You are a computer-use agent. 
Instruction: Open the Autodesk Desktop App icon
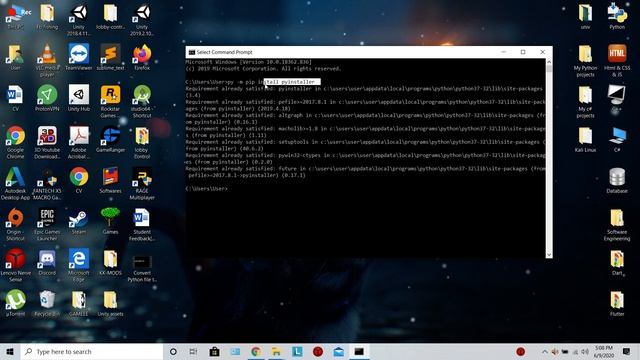(x=15, y=183)
